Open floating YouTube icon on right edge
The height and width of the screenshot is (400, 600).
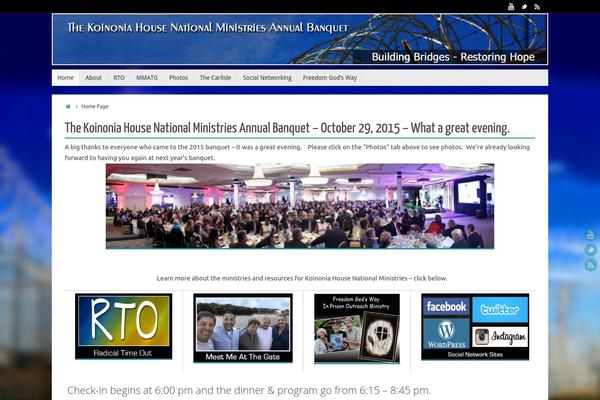pyautogui.click(x=590, y=235)
